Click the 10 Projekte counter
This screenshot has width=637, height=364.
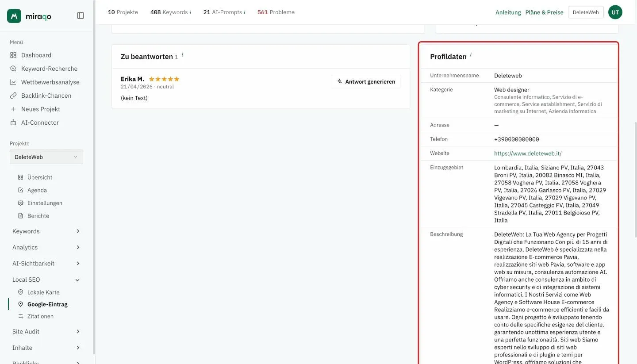click(x=123, y=12)
